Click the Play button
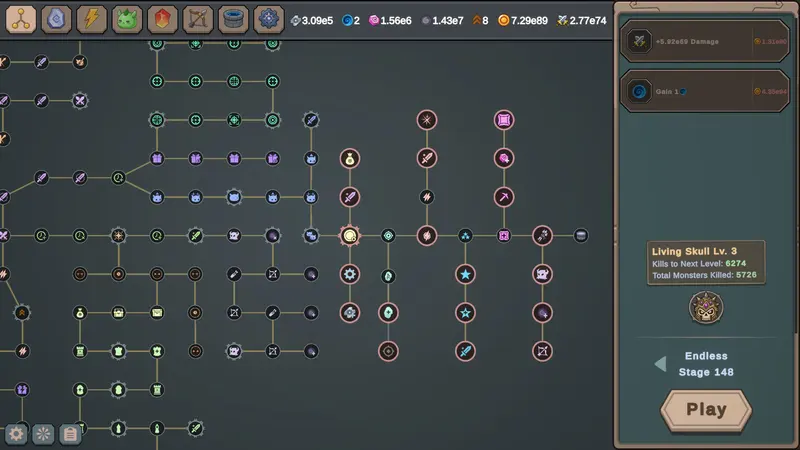The width and height of the screenshot is (800, 450). click(x=706, y=409)
